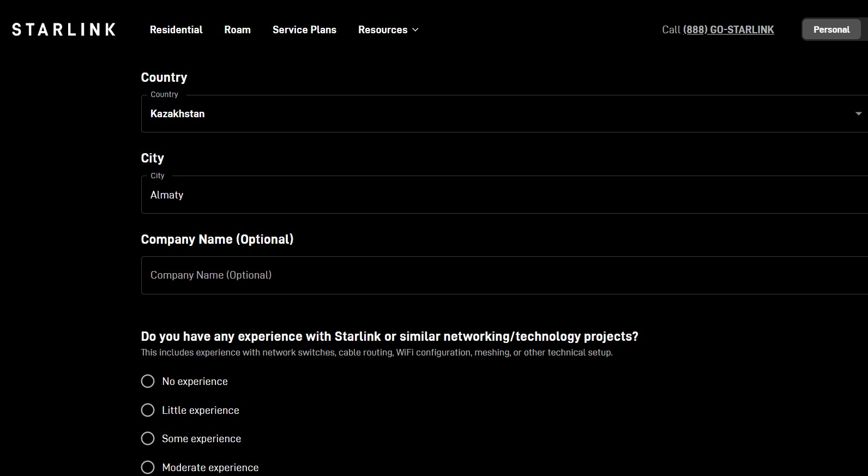This screenshot has width=868, height=476.
Task: Click the Country dropdown arrow icon
Action: point(859,113)
